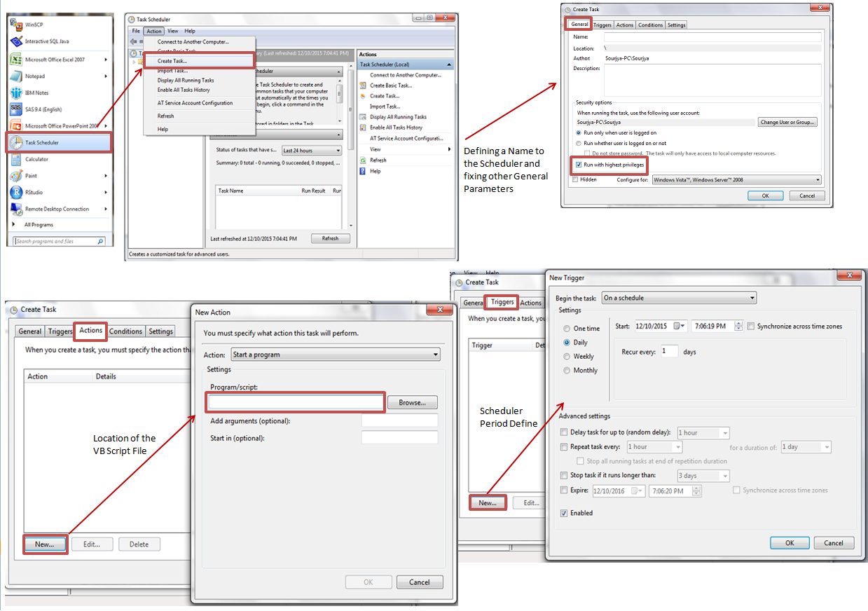Click the Browse button in New Action
868x611 pixels.
tap(412, 402)
